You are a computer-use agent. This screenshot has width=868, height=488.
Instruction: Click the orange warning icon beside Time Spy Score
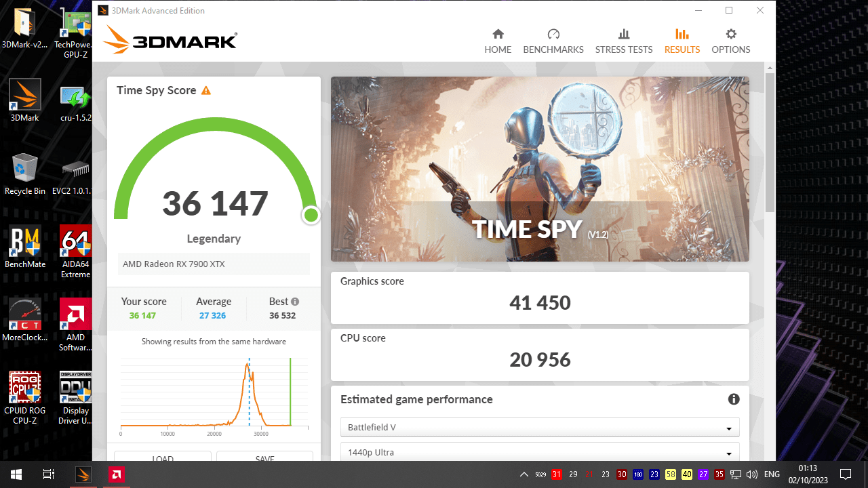[x=206, y=90]
